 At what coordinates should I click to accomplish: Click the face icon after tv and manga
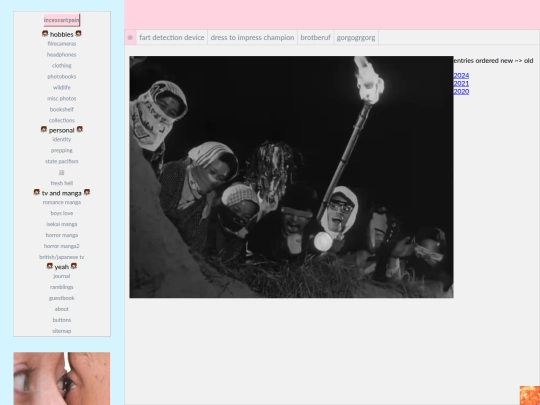pos(87,192)
